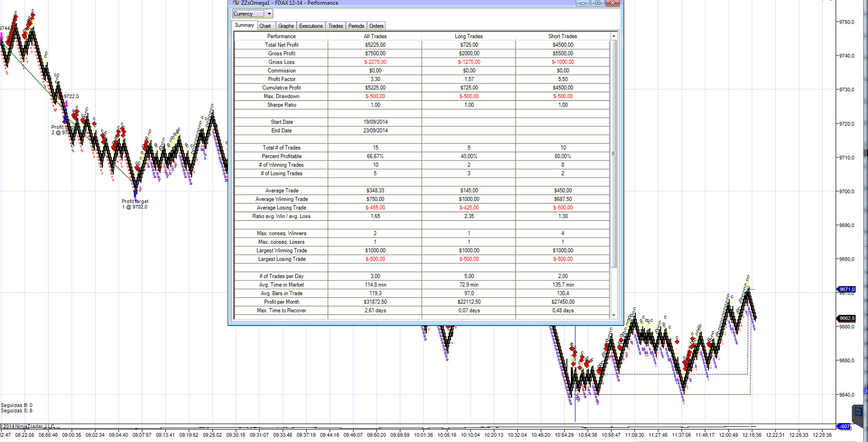Open the Executions tab
868x442 pixels.
[x=311, y=26]
